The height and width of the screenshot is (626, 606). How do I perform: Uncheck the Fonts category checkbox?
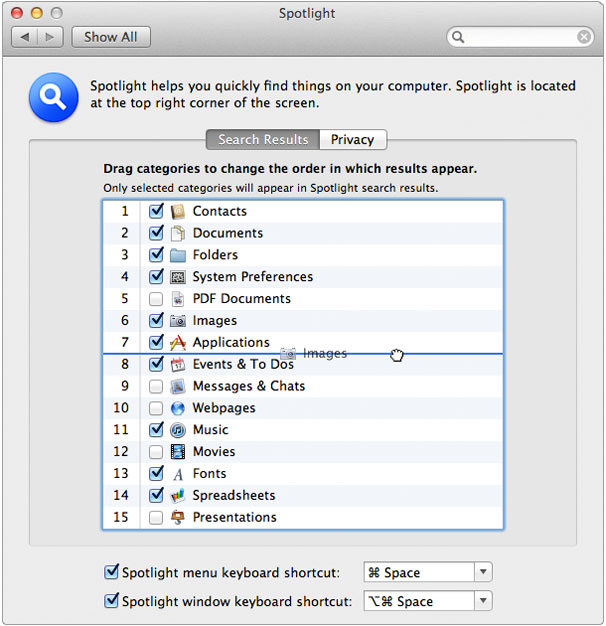coord(156,473)
